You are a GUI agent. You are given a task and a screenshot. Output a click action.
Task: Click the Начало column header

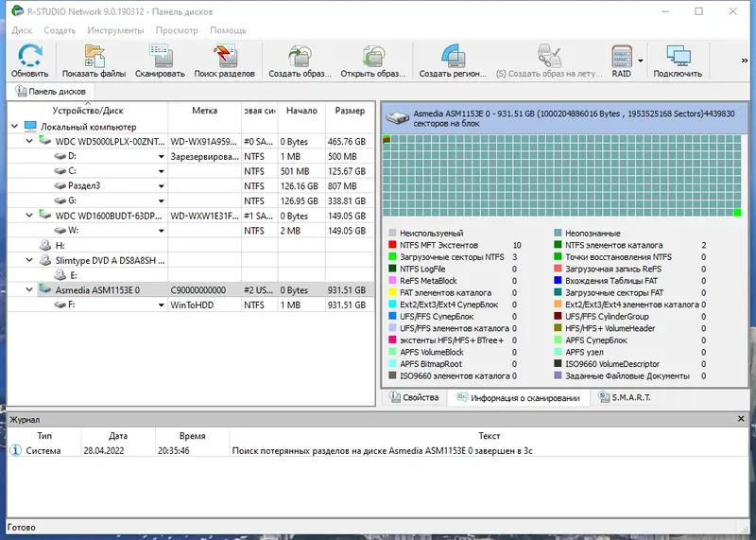click(301, 111)
